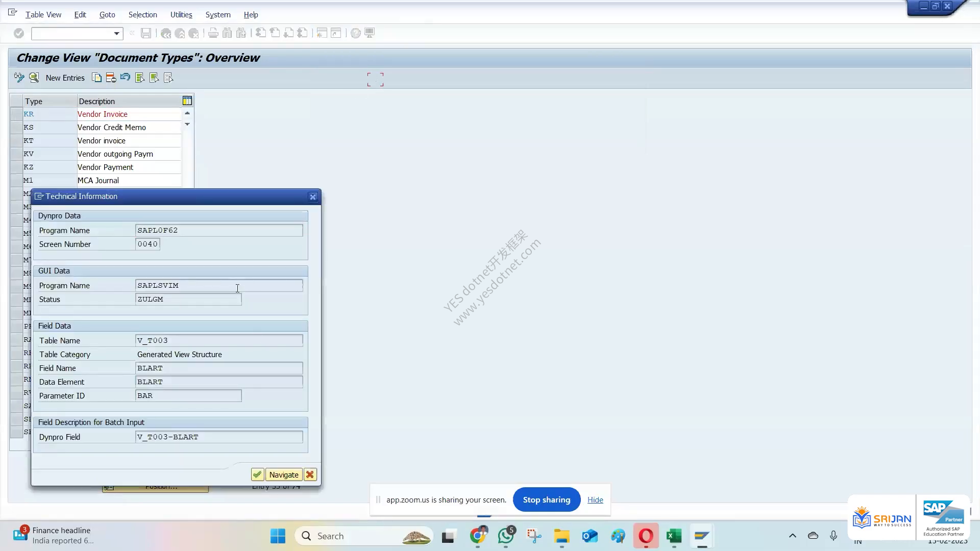
Task: Click the Dynpro Field V_T003-BLART
Action: click(x=219, y=437)
